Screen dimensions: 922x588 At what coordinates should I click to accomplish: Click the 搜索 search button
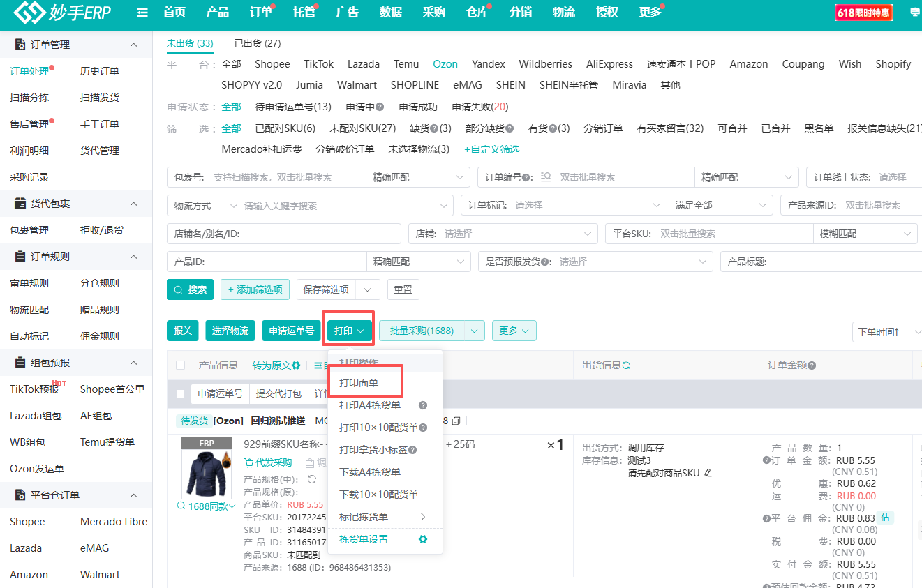tap(191, 289)
